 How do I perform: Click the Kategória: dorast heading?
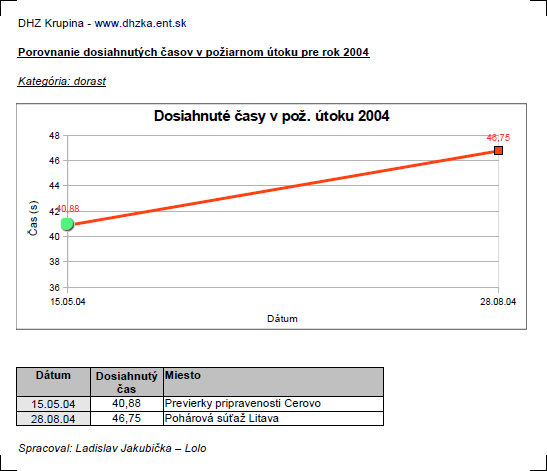tap(62, 81)
